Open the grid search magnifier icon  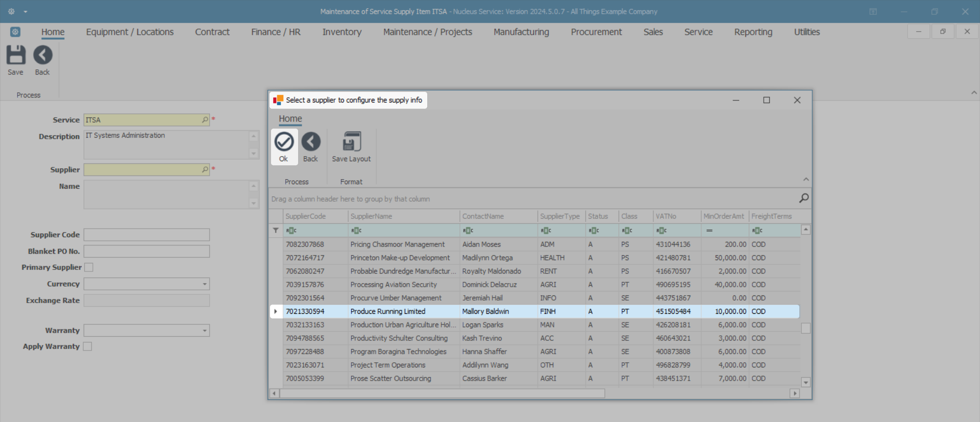803,198
